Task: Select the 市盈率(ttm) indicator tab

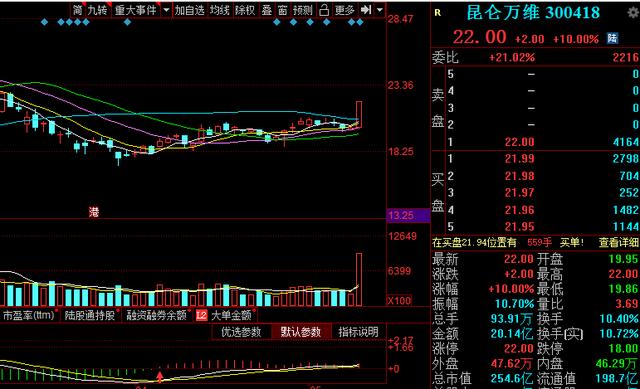Action: click(29, 315)
